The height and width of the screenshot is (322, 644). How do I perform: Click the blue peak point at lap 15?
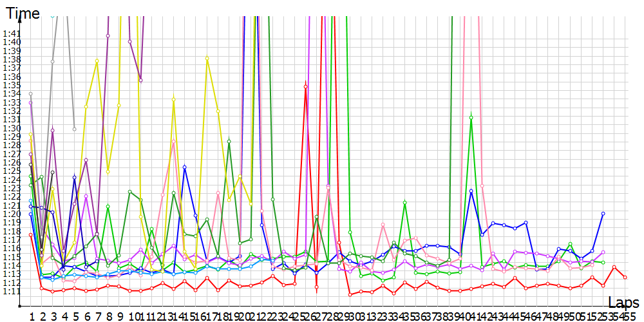[185, 167]
